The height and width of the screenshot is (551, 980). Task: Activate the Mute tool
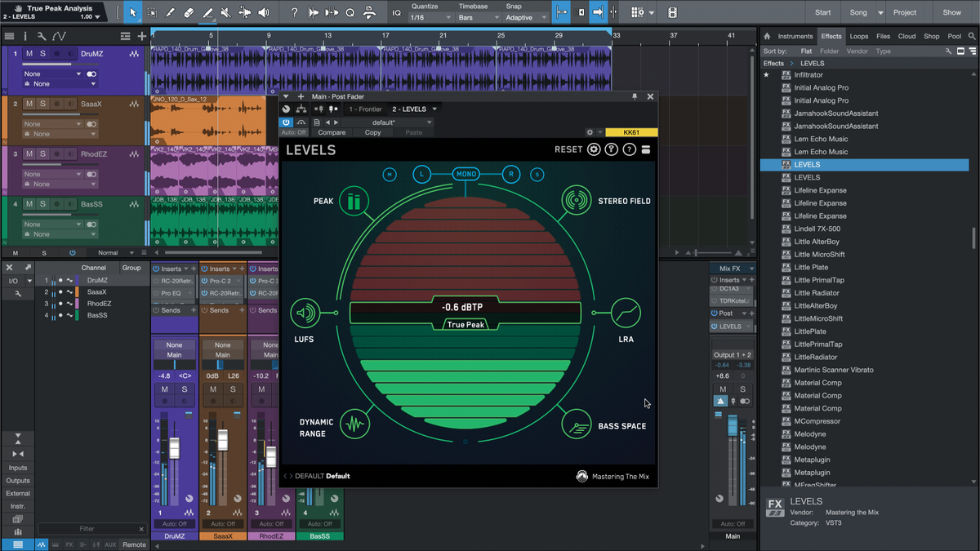click(226, 12)
